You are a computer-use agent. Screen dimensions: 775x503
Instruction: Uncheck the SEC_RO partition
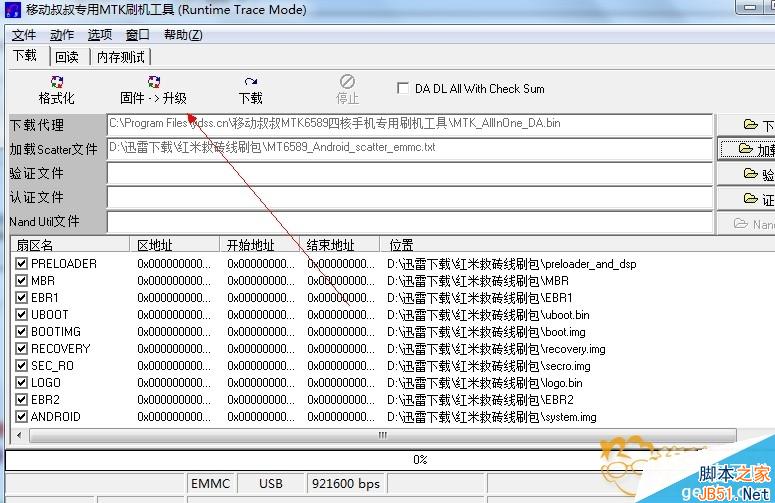(21, 366)
